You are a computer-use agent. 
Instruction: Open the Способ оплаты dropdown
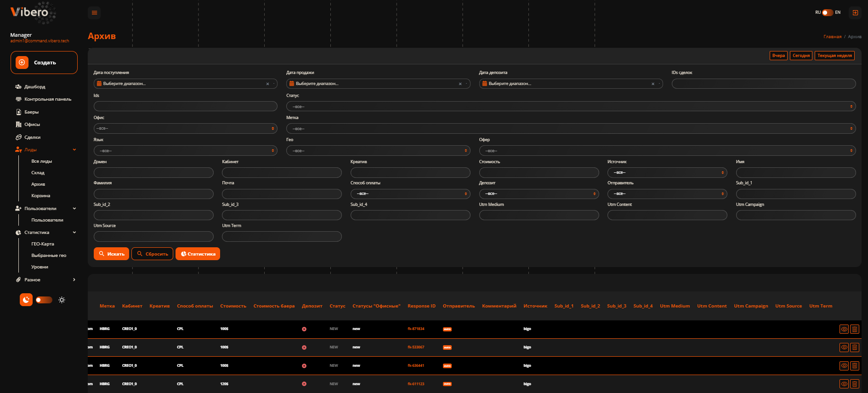(410, 194)
